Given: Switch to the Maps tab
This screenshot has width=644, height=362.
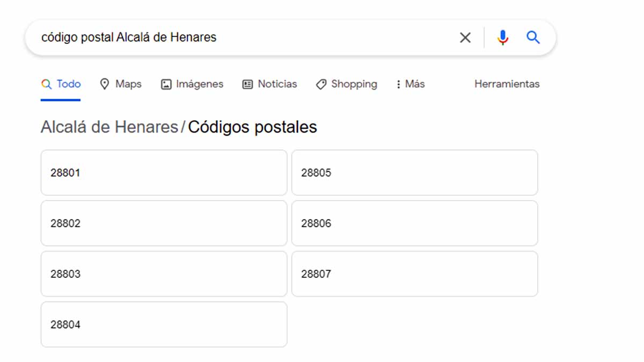Looking at the screenshot, I should pos(128,84).
